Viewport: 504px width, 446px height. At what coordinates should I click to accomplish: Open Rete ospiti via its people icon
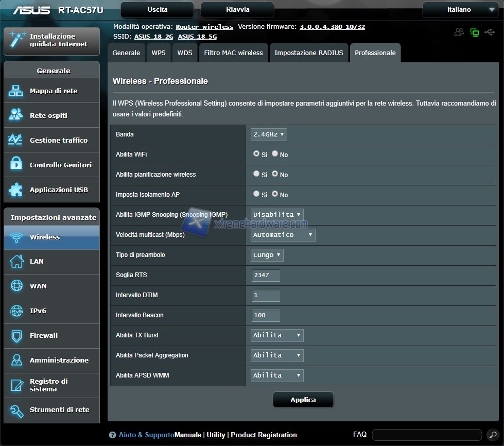coord(16,115)
